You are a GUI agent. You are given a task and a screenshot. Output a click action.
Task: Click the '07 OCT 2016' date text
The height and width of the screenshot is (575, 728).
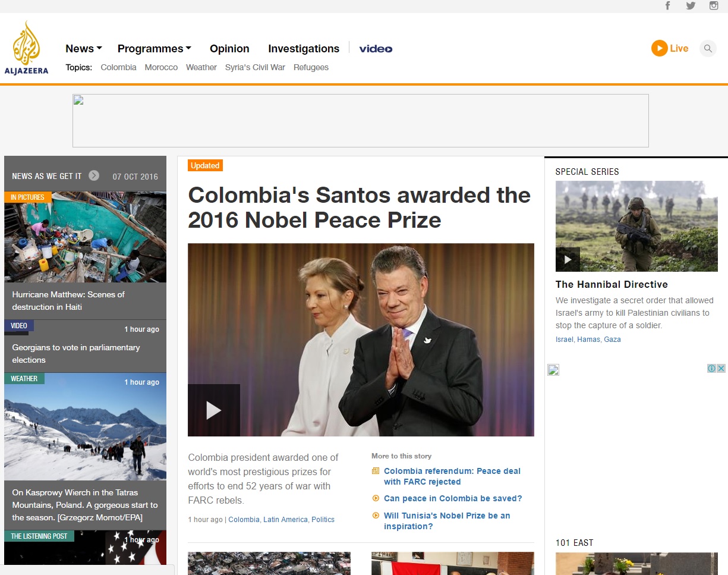click(135, 177)
